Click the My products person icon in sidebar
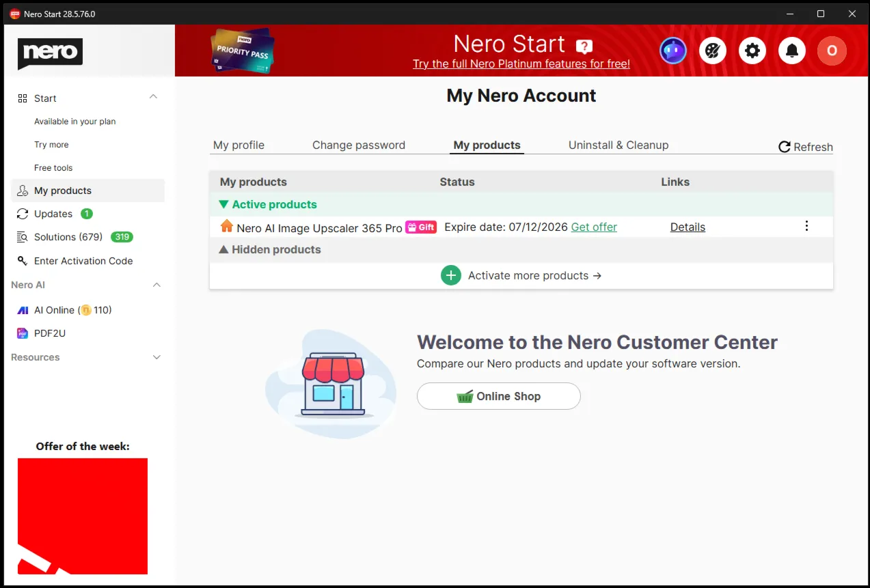 click(23, 191)
